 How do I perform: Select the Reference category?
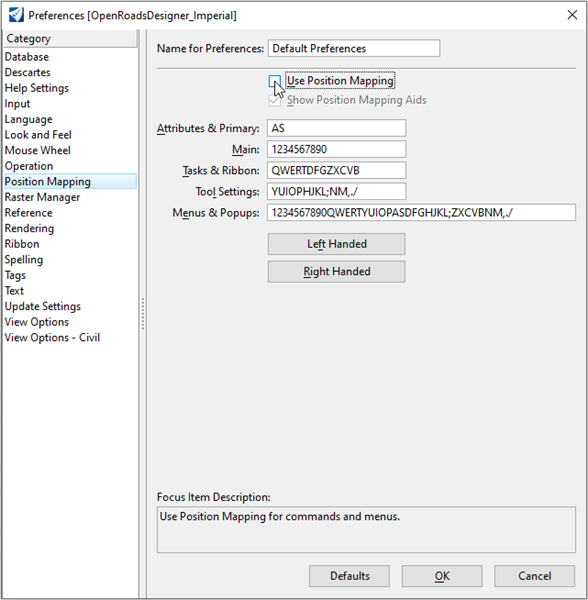(28, 213)
